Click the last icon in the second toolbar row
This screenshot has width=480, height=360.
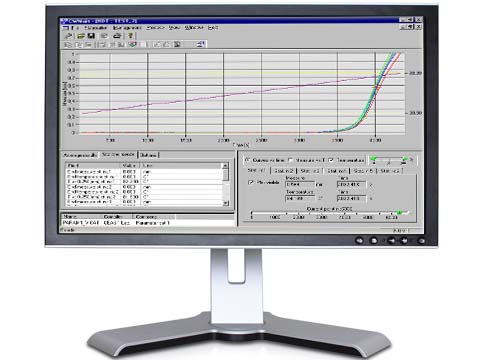201,44
